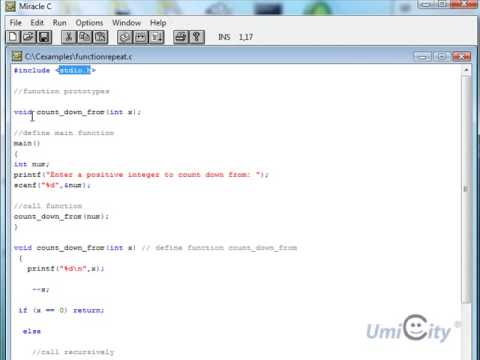This screenshot has height=360, width=480.
Task: Open the File menu
Action: pyautogui.click(x=16, y=23)
